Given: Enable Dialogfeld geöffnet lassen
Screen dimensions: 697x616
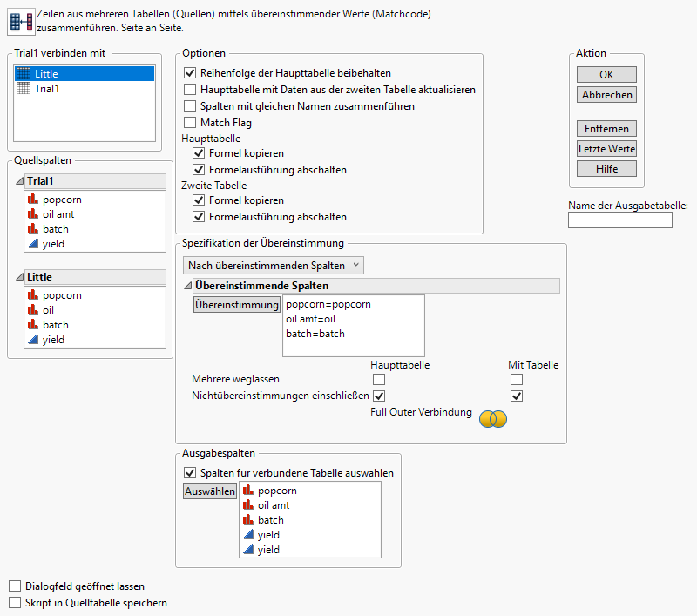Looking at the screenshot, I should (15, 586).
